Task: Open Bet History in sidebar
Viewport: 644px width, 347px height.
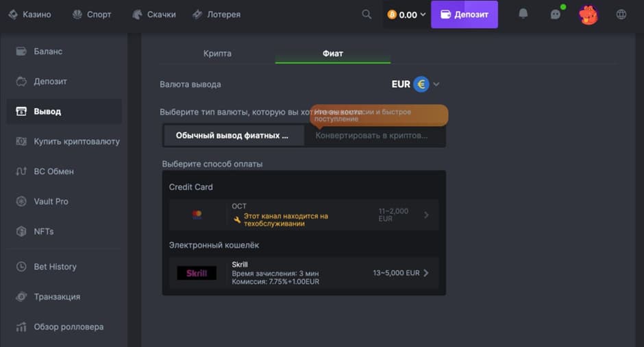Action: click(55, 267)
